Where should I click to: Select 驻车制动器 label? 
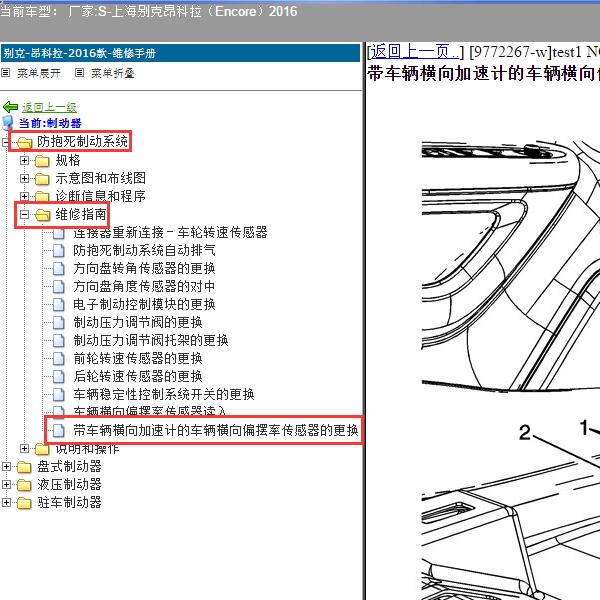pos(69,502)
